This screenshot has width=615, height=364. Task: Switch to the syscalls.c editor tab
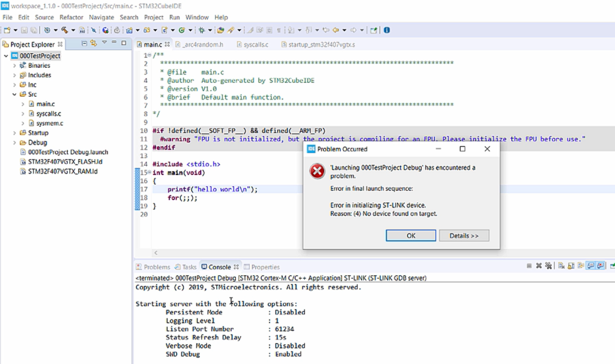coord(253,44)
